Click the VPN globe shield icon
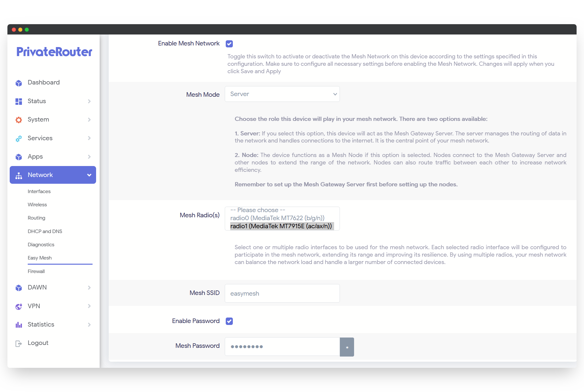The width and height of the screenshot is (584, 392). [19, 306]
